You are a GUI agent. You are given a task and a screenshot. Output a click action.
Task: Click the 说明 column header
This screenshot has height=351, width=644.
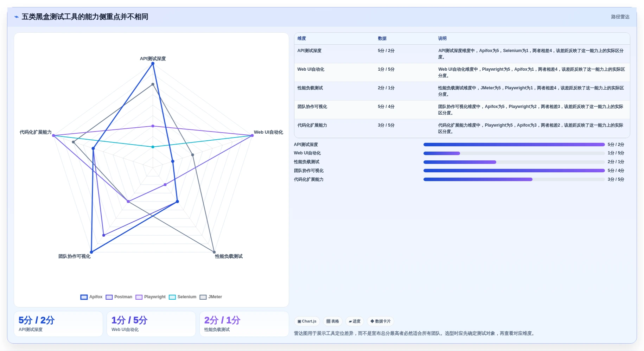click(x=442, y=38)
